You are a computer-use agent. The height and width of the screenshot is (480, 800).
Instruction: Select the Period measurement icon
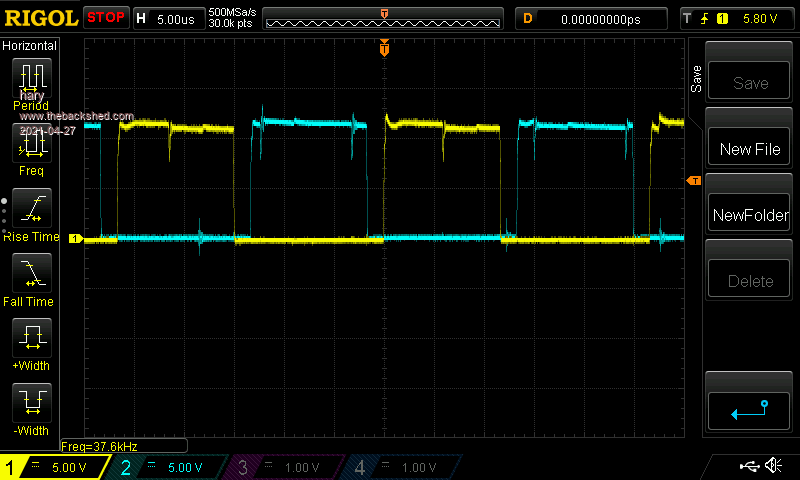pos(31,79)
